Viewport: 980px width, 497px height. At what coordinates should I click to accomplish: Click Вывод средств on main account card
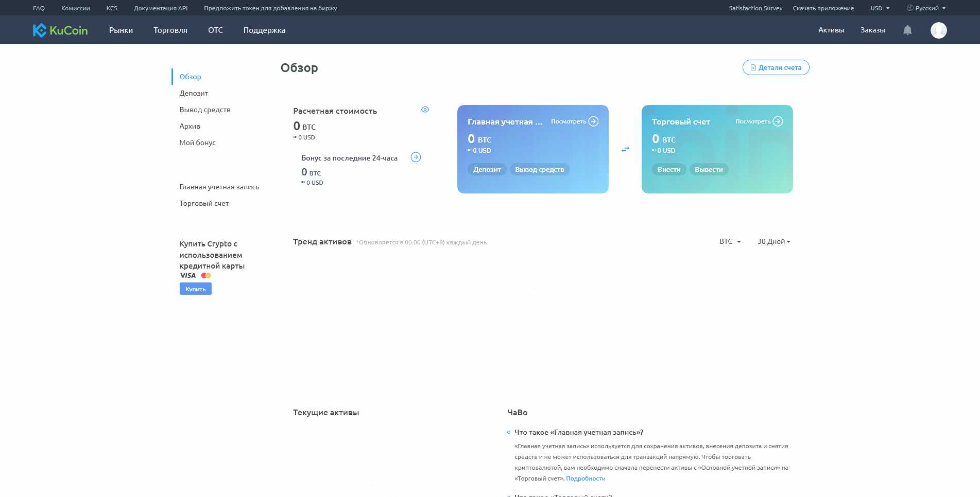(x=539, y=169)
